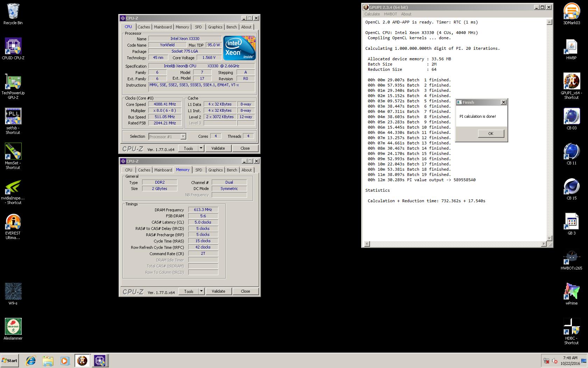Open Graphics tab in top CPU-Z window
Viewport: 588px width, 368px height.
tap(215, 27)
